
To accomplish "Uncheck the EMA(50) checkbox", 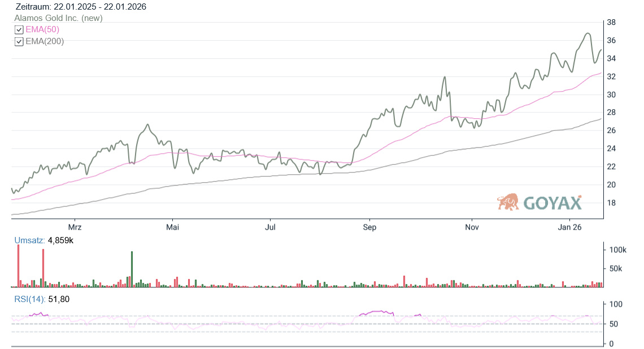I will click(19, 30).
